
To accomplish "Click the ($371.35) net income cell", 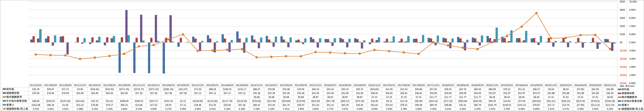I will tap(124, 89).
